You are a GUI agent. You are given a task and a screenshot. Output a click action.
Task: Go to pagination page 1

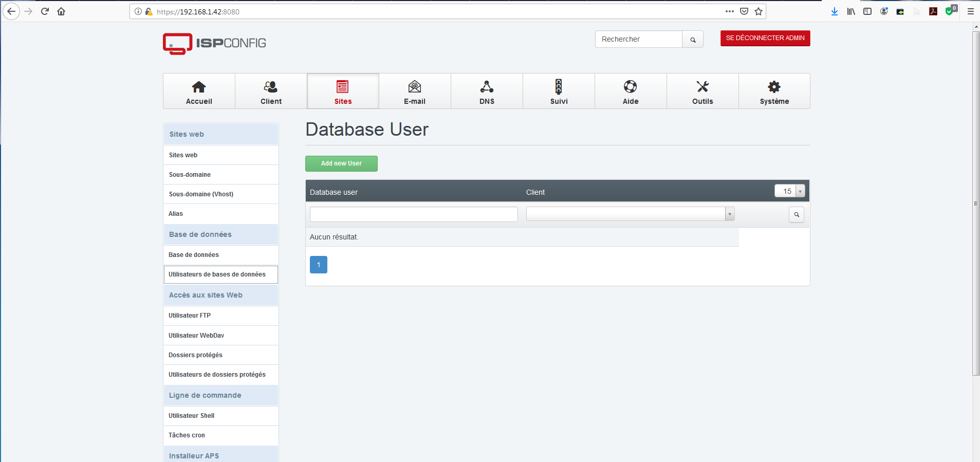click(x=319, y=265)
